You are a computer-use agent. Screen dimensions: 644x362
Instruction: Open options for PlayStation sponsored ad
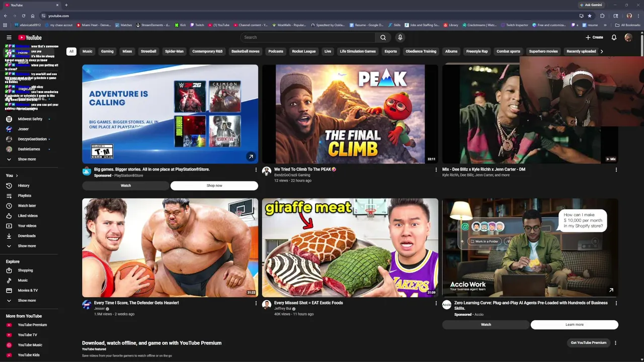[256, 170]
